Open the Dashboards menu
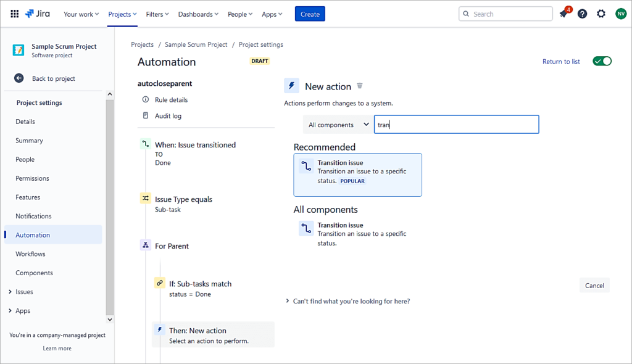The width and height of the screenshot is (632, 364). click(x=199, y=14)
